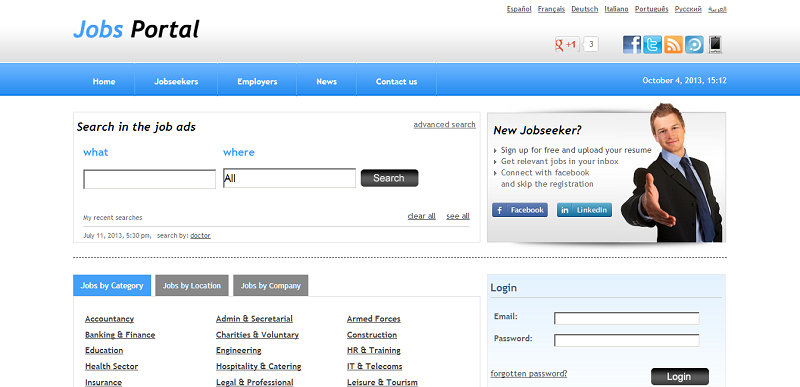The width and height of the screenshot is (800, 387).
Task: Switch language to Español
Action: click(x=519, y=9)
